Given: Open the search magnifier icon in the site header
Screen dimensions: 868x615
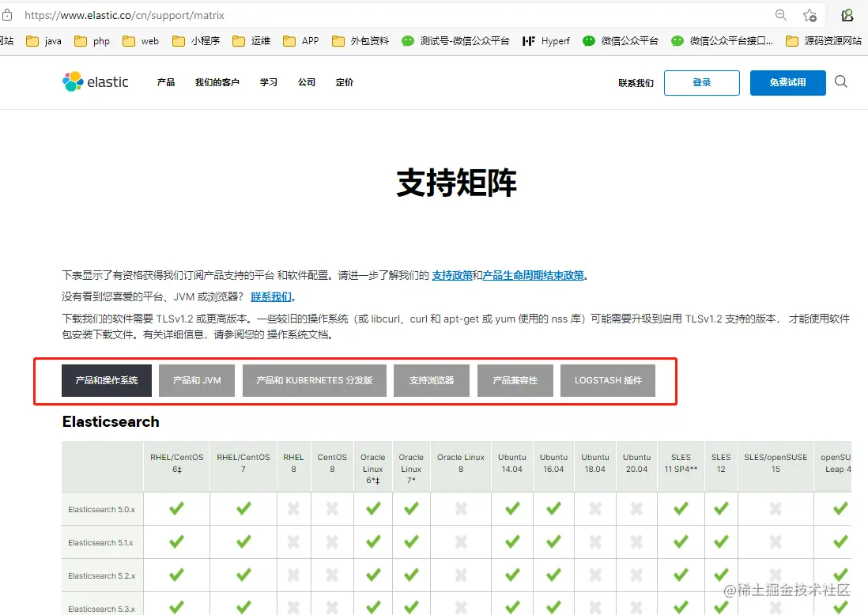Looking at the screenshot, I should click(x=841, y=82).
